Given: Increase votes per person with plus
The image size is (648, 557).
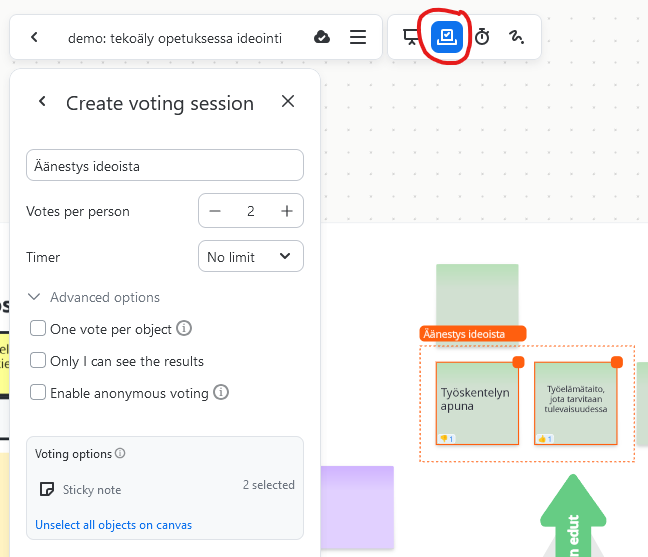Looking at the screenshot, I should pyautogui.click(x=287, y=211).
